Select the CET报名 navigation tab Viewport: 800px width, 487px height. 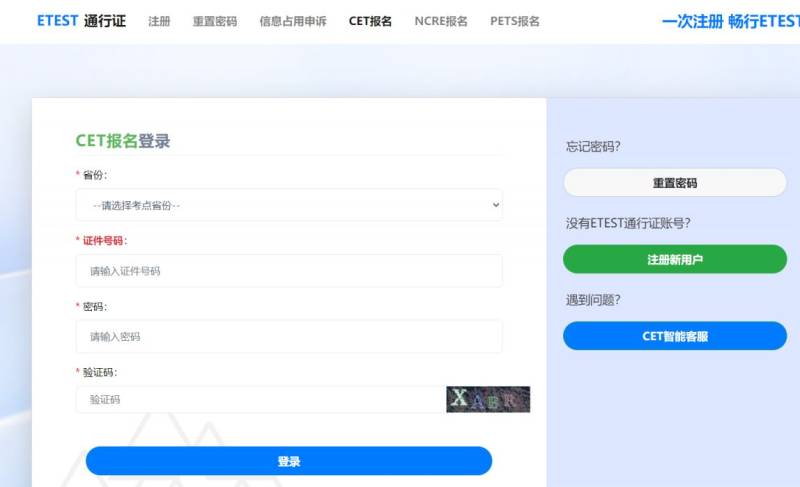pos(370,21)
